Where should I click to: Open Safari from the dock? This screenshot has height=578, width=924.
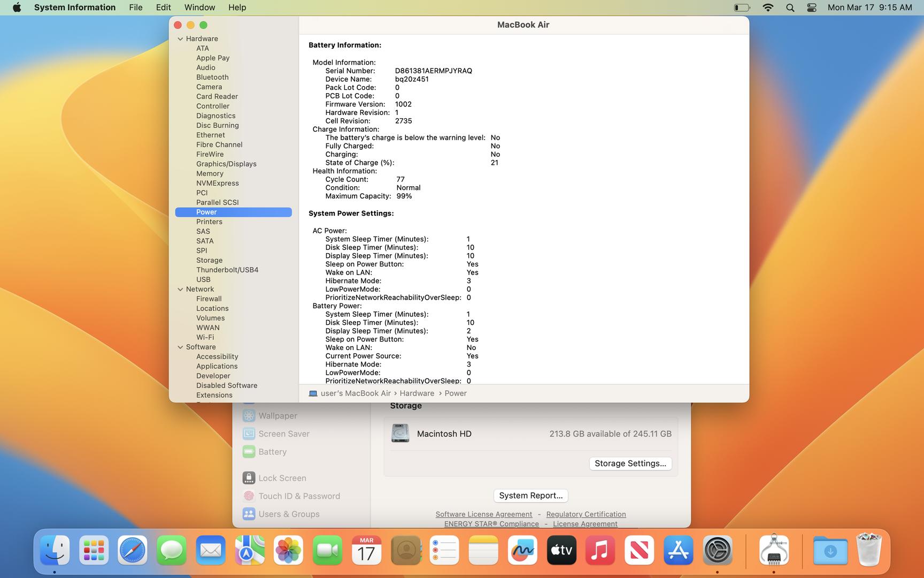coord(132,550)
